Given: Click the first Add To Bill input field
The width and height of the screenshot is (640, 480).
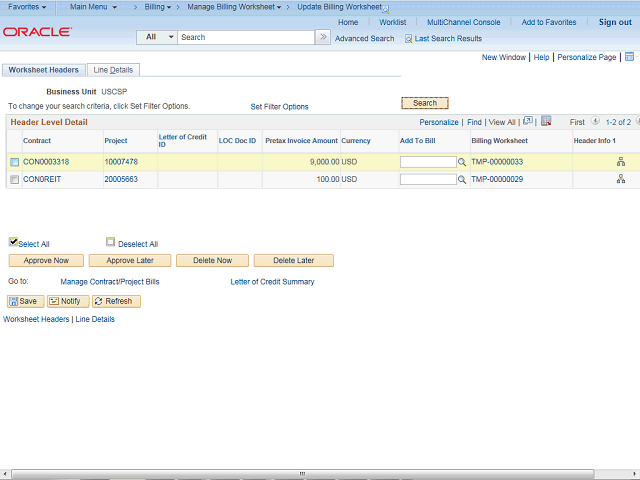Looking at the screenshot, I should tap(427, 162).
